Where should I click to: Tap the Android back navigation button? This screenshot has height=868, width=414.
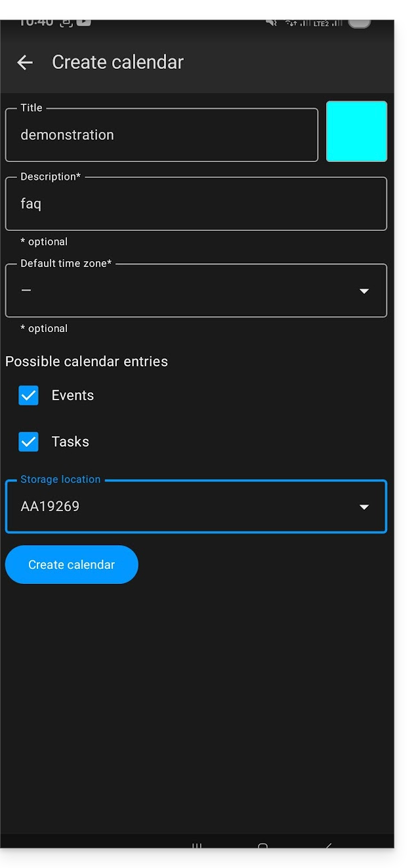[328, 846]
